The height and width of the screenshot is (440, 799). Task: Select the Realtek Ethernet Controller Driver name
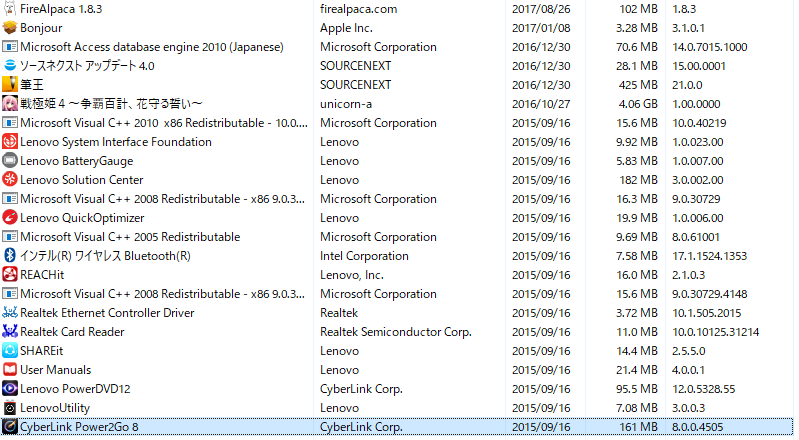click(107, 313)
